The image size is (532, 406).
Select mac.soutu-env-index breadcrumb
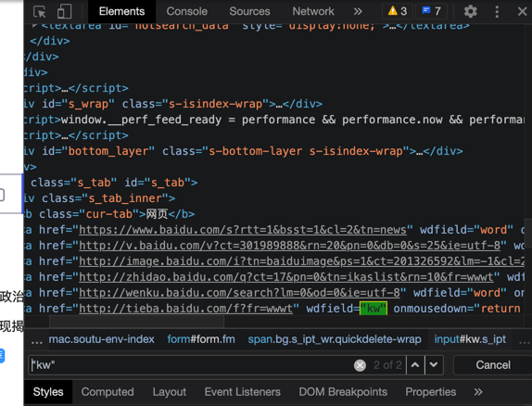tap(101, 339)
